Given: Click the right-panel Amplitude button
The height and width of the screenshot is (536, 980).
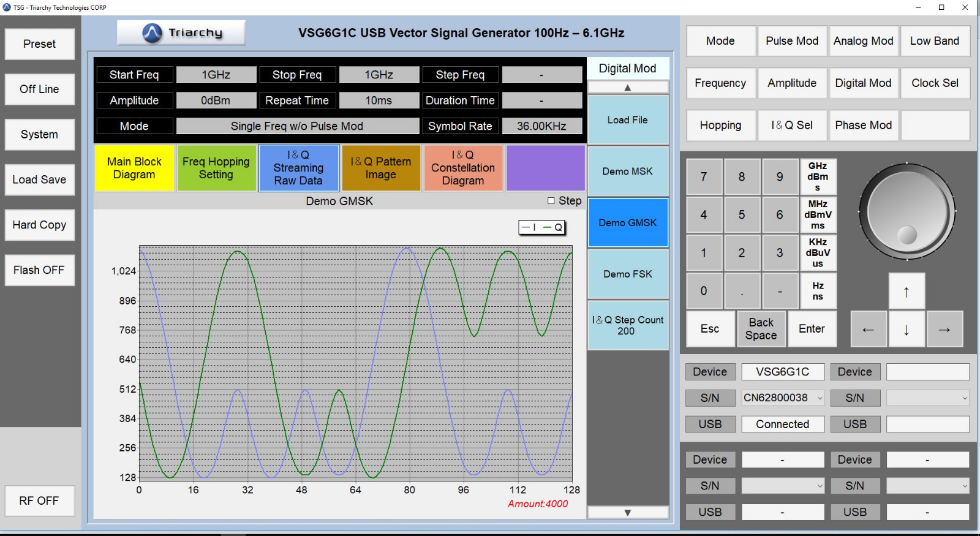Looking at the screenshot, I should 792,83.
